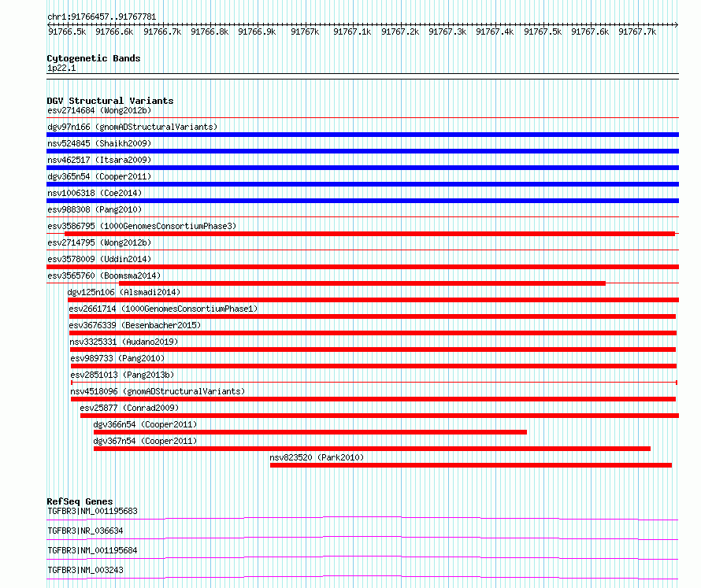Click the red nsv823520 variant bar

(x=471, y=465)
